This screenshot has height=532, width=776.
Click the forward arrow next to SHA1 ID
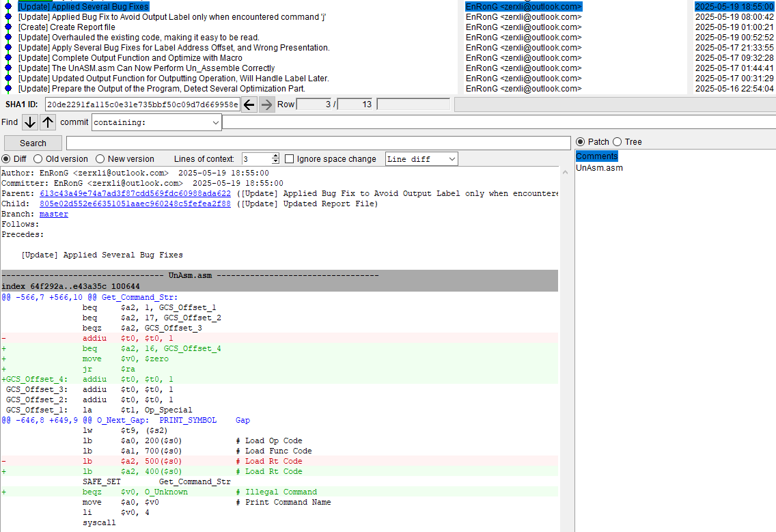pyautogui.click(x=266, y=104)
